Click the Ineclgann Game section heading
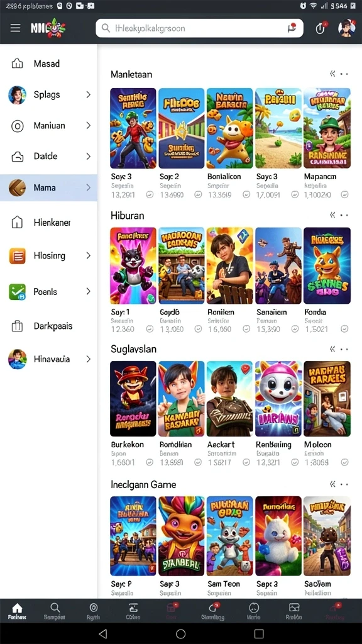 click(143, 485)
